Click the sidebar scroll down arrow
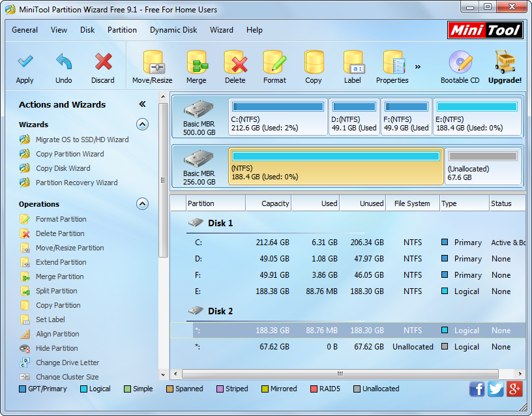 click(163, 375)
